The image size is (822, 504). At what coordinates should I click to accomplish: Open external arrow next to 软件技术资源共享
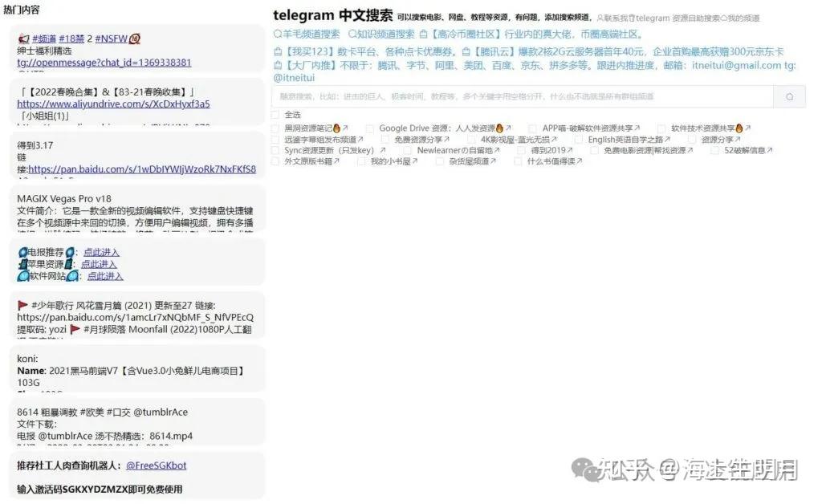click(747, 128)
